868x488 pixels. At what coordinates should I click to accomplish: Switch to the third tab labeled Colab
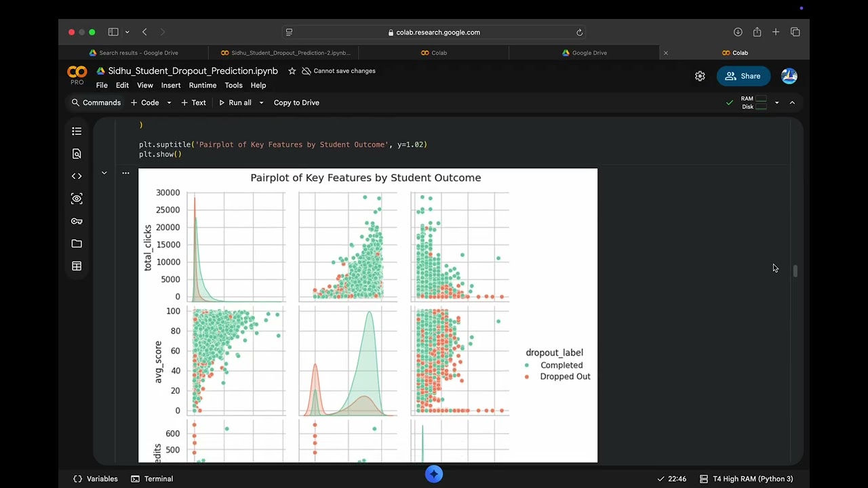433,53
